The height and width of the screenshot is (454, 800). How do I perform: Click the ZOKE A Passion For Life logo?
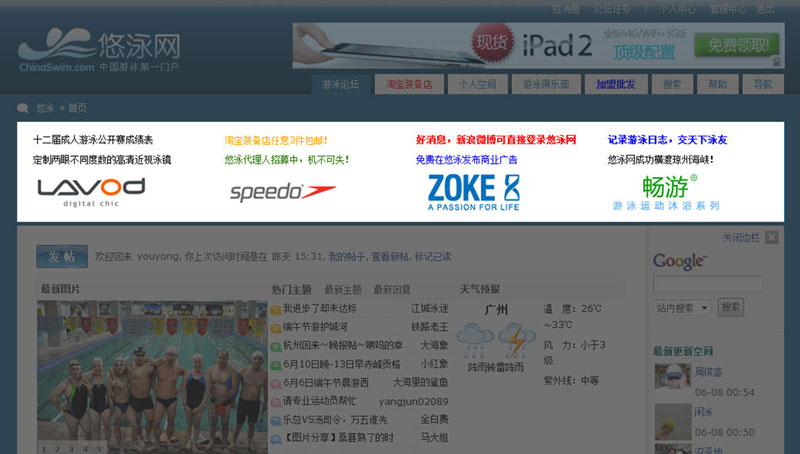[x=473, y=192]
